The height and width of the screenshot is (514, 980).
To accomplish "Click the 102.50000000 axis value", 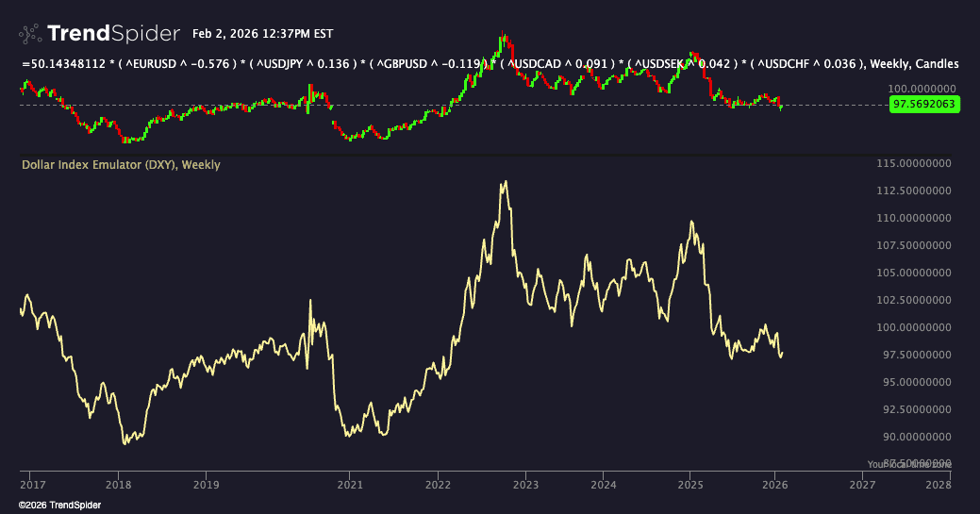I will [914, 300].
